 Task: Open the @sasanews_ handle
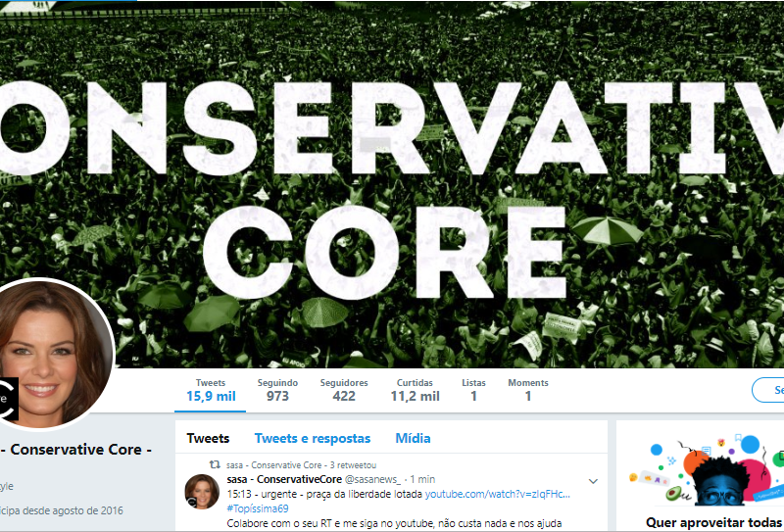click(x=372, y=479)
